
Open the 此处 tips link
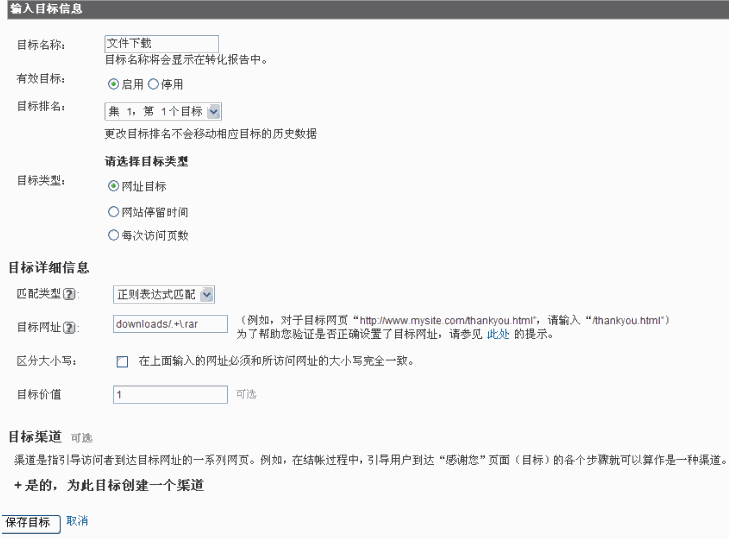(497, 334)
